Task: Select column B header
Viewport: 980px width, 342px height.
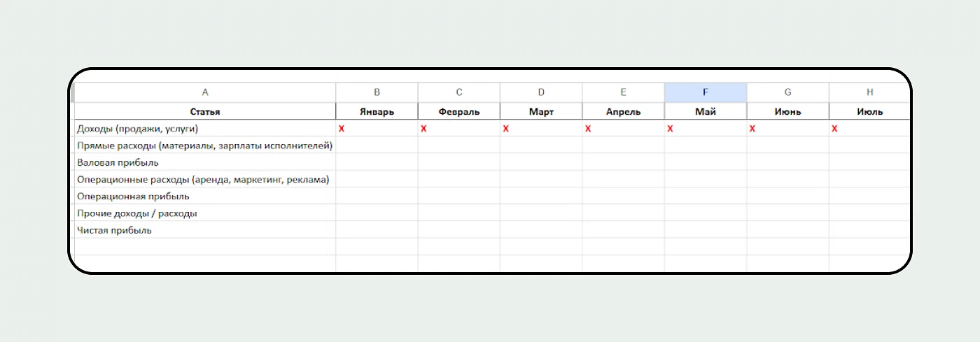Action: (377, 92)
